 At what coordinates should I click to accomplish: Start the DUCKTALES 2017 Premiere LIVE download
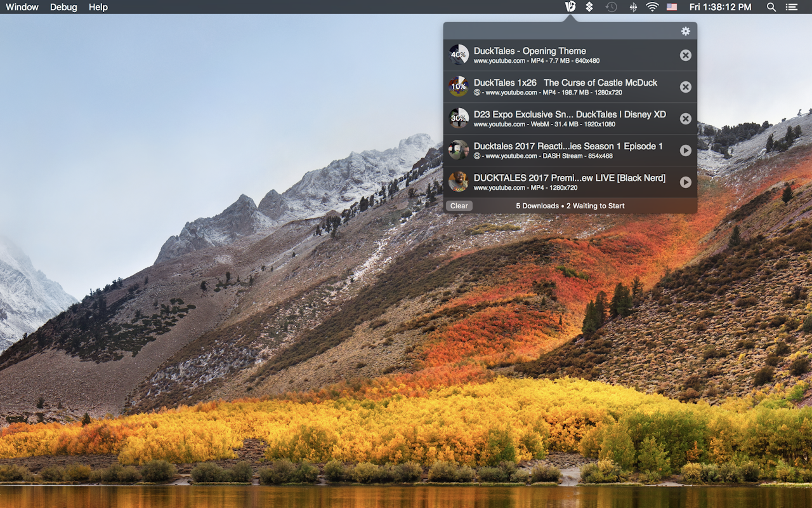(x=685, y=182)
